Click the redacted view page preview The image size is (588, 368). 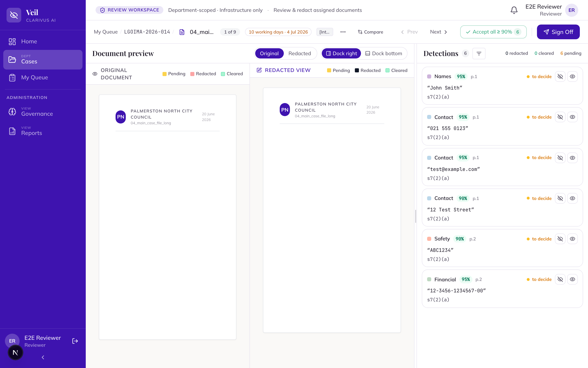click(x=332, y=210)
